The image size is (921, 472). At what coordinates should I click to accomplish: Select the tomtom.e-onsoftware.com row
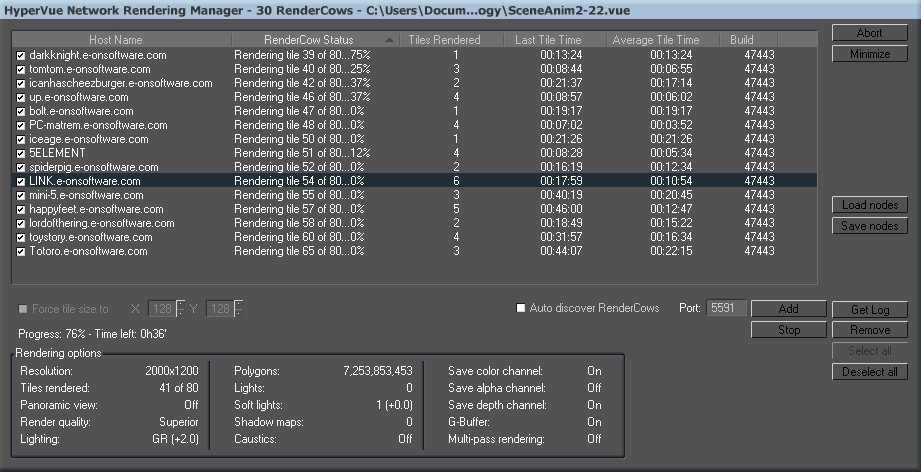[x=415, y=69]
